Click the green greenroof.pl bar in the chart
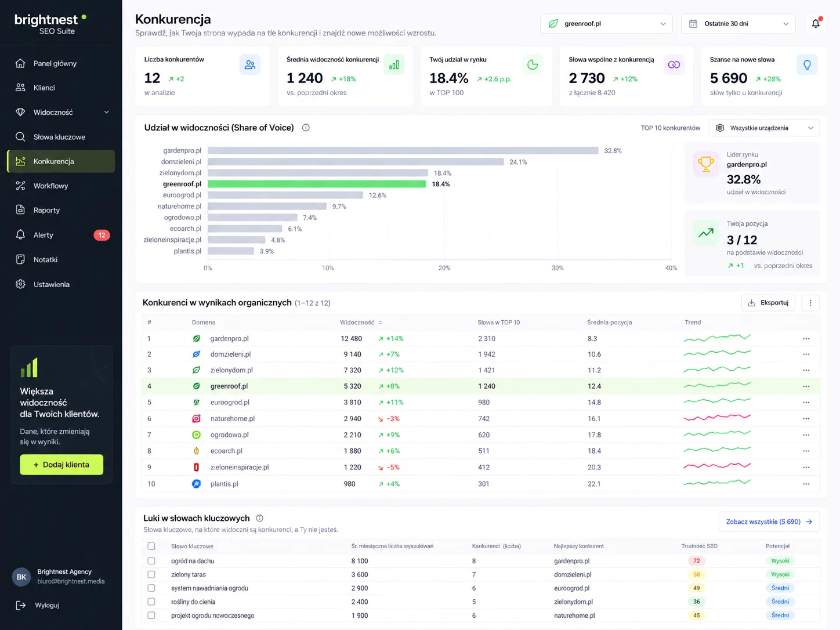This screenshot has height=630, width=840. (317, 184)
